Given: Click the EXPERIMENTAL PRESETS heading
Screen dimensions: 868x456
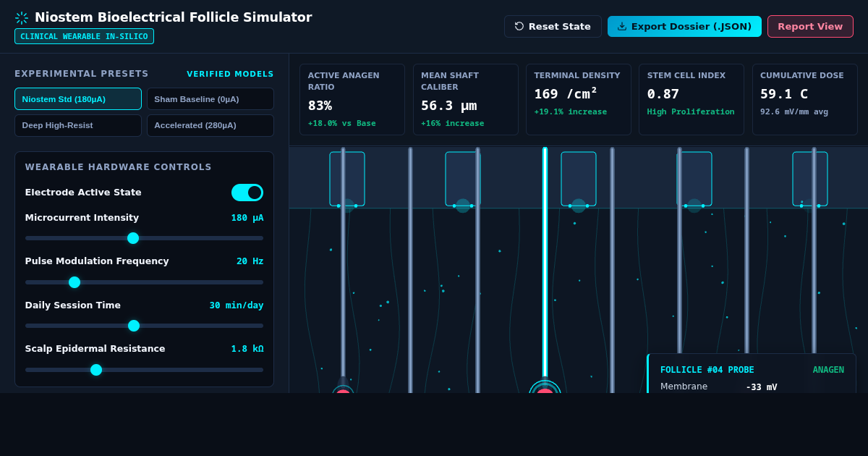Looking at the screenshot, I should click(x=82, y=74).
